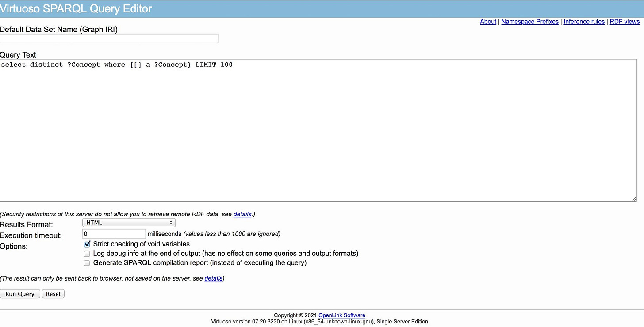Viewport: 644px width, 327px height.
Task: Select the 'Results Format:' label
Action: (27, 225)
